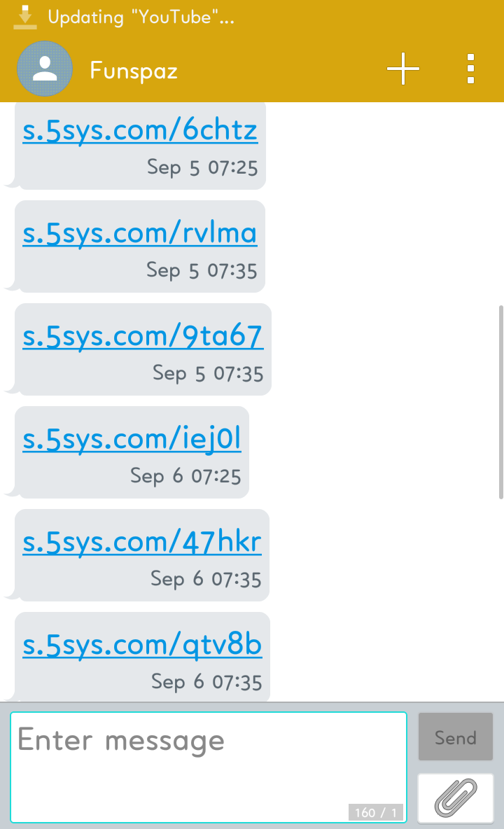504x829 pixels.
Task: Open the link s.5sys.com/iej0l
Action: coord(132,439)
